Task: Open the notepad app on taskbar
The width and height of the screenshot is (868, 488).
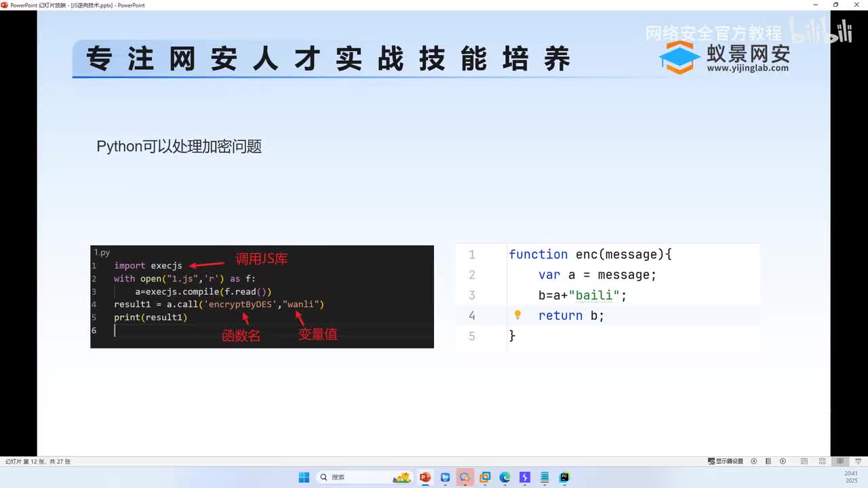Action: click(x=544, y=477)
